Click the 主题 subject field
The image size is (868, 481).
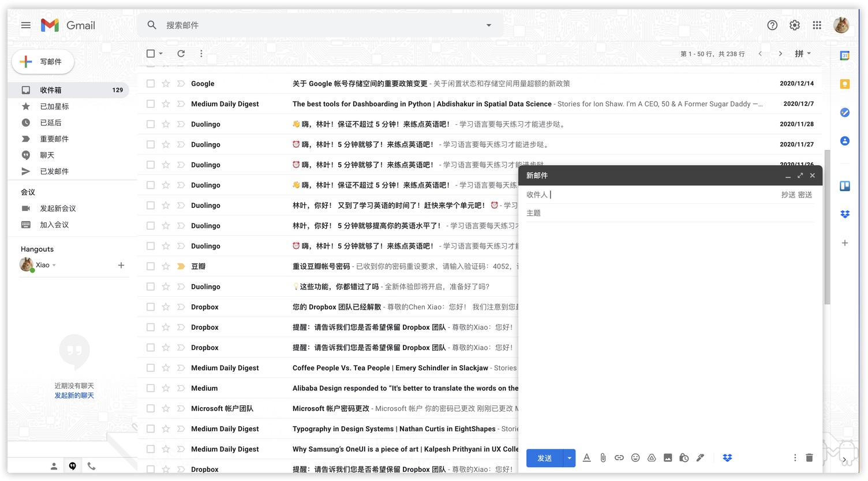point(670,213)
